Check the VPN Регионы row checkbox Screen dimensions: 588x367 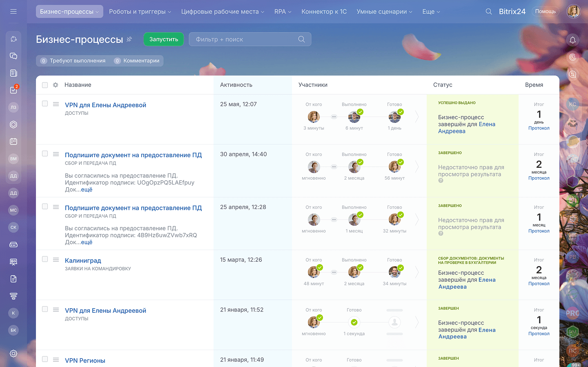(x=45, y=359)
